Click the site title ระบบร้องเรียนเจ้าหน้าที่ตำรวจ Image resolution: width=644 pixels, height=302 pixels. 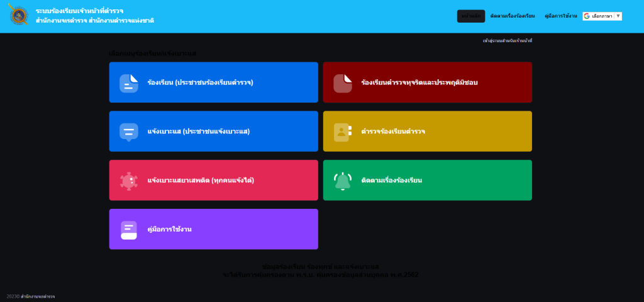coord(79,11)
